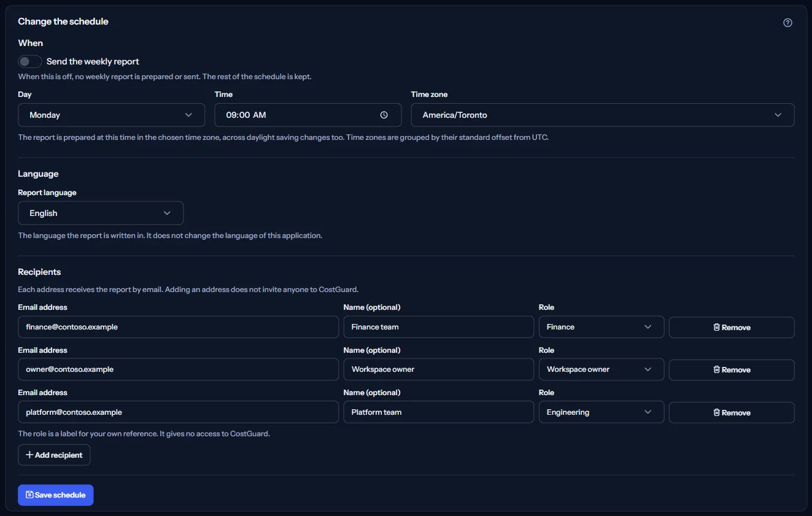Viewport: 812px width, 516px height.
Task: Open the Role dropdown set to Finance
Action: tap(601, 327)
